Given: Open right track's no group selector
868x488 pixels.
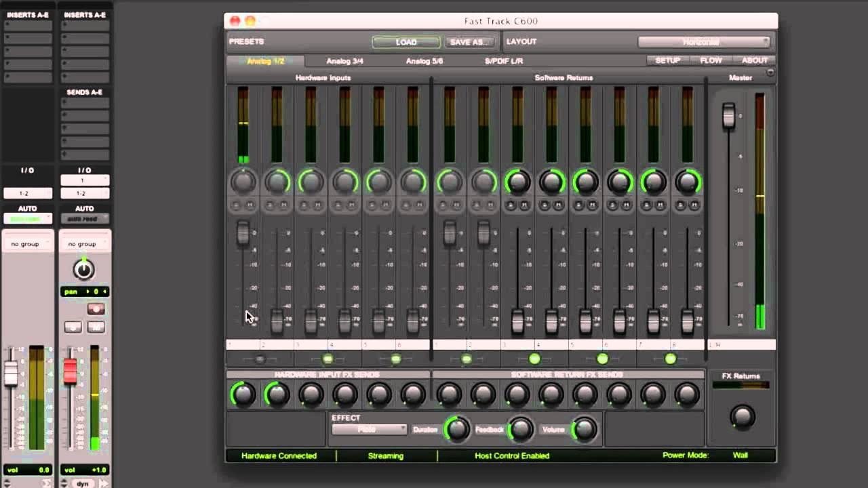Looking at the screenshot, I should coord(85,244).
